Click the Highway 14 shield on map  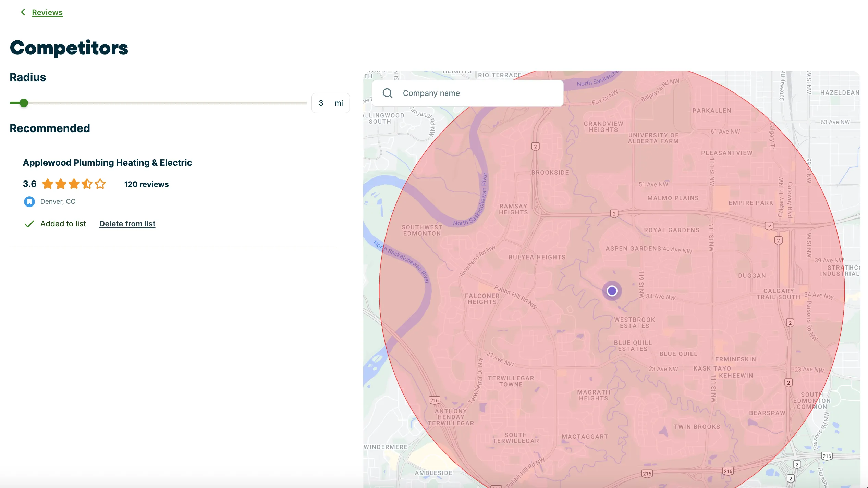[769, 226]
